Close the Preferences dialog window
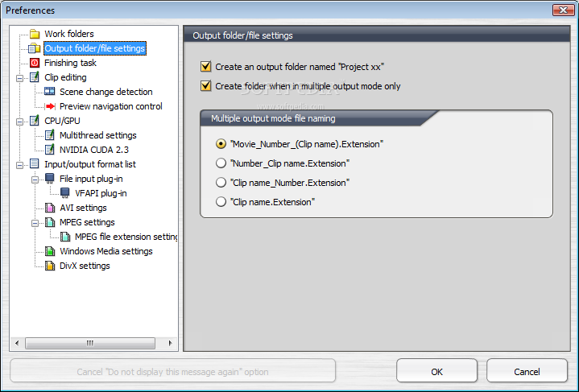This screenshot has width=579, height=392. click(563, 10)
